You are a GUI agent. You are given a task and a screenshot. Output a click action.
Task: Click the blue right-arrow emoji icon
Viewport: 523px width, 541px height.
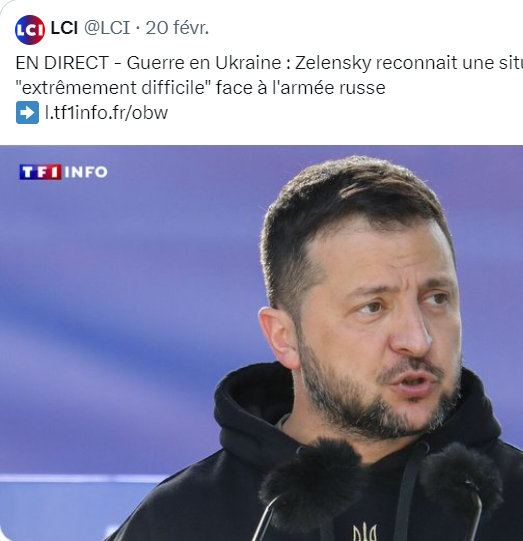pyautogui.click(x=27, y=112)
